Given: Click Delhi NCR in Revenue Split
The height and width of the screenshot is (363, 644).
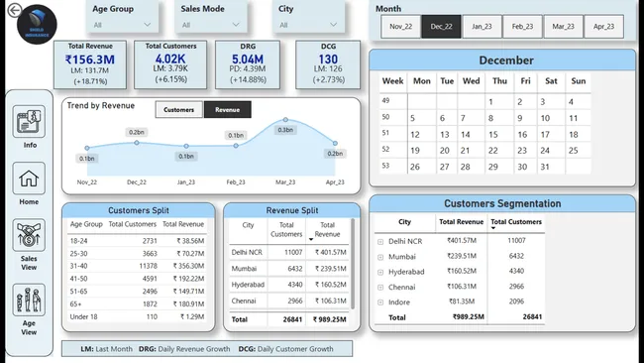Looking at the screenshot, I should click(x=247, y=253).
